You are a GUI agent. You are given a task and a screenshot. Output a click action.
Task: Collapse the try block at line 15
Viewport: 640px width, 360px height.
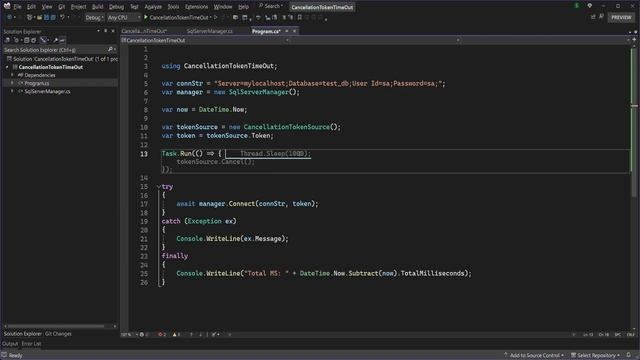pos(159,187)
